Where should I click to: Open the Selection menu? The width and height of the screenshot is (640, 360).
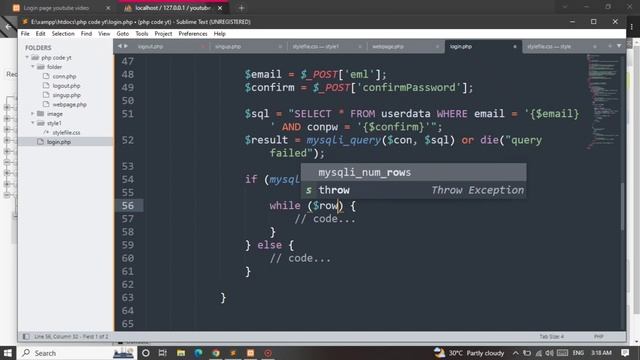coord(63,34)
